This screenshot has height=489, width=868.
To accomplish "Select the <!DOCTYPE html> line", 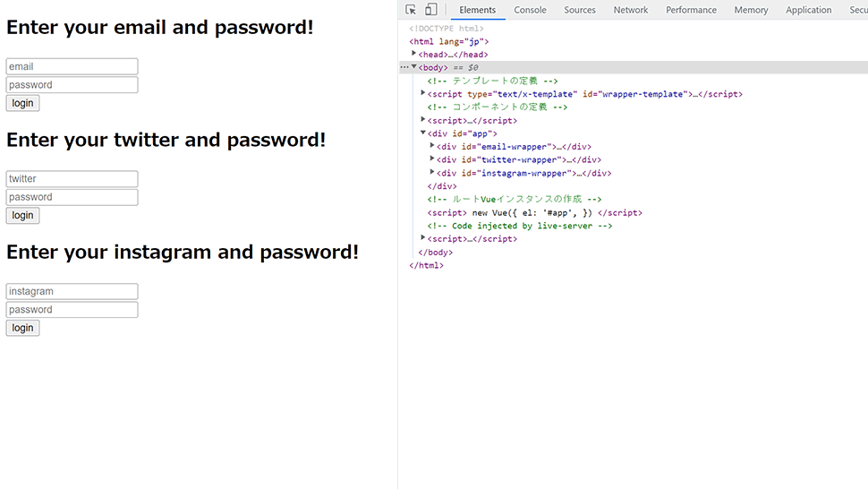I will tap(447, 29).
